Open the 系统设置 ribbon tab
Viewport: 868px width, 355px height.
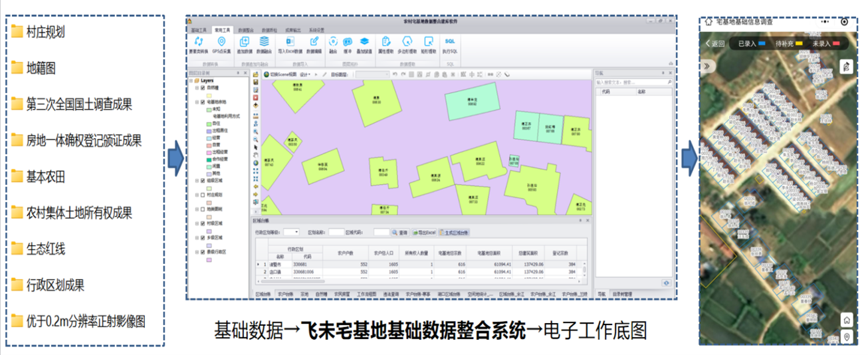pos(316,30)
